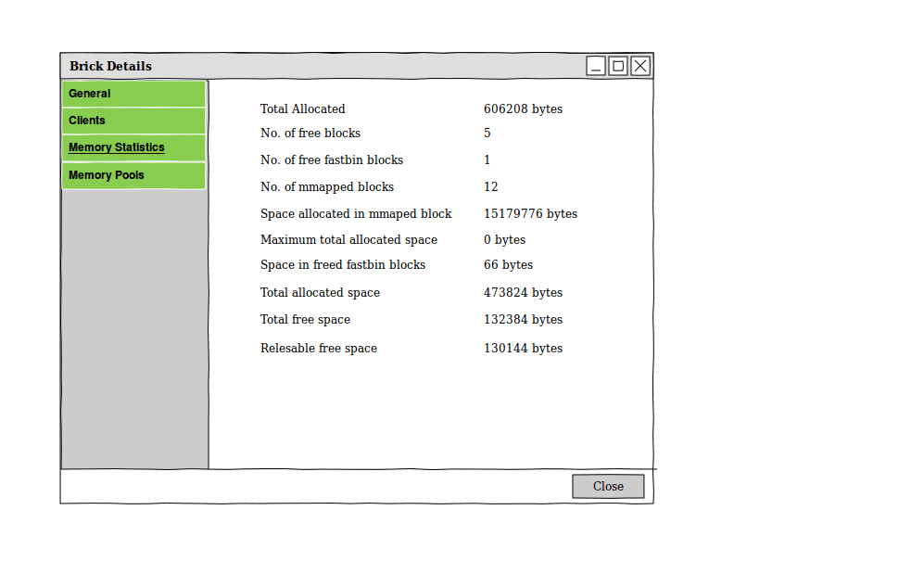Maximize the Brick Details window
This screenshot has width=924, height=561.
click(x=618, y=66)
